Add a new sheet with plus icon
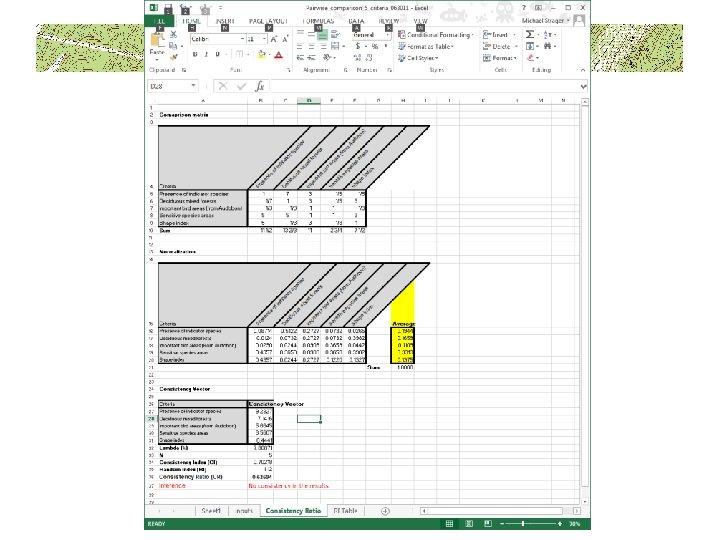720x540 pixels. (x=385, y=511)
